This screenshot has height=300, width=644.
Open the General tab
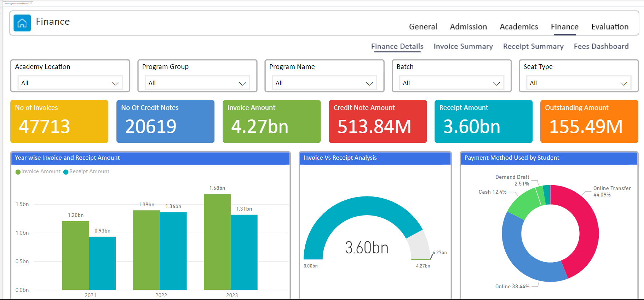click(x=423, y=27)
